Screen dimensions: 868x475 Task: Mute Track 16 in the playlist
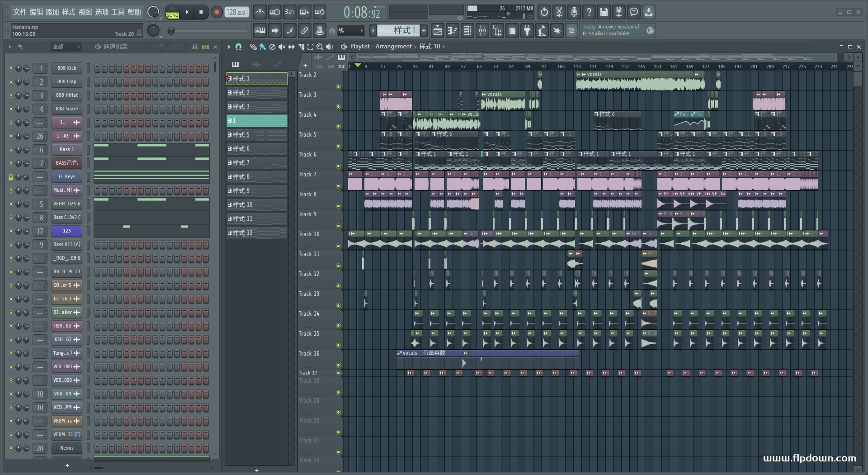338,366
